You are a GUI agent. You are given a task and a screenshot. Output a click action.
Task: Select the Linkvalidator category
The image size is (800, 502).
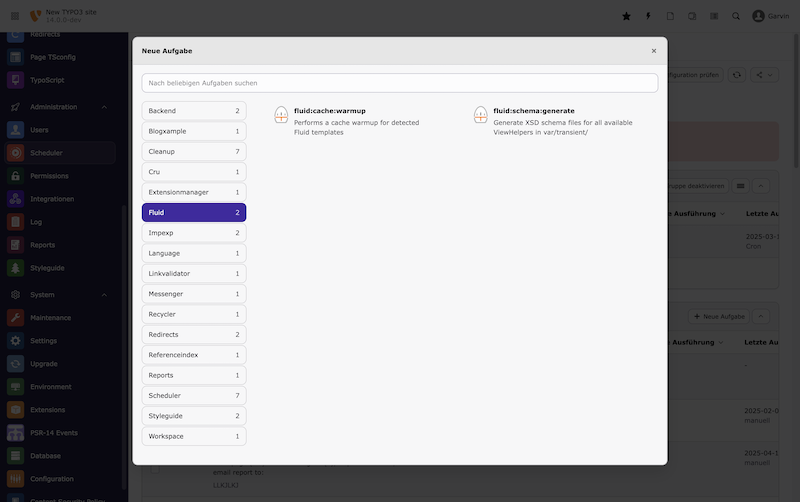click(194, 273)
